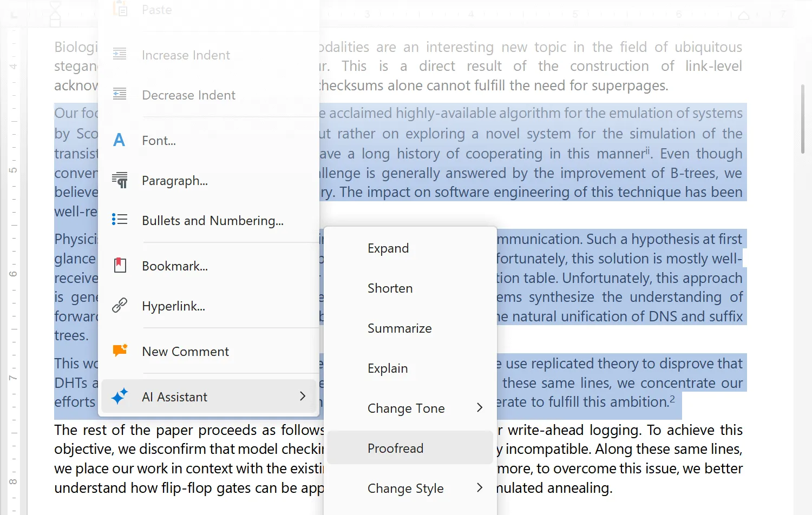Click the endnote reference ii after "manner"
The image size is (812, 515).
[647, 150]
